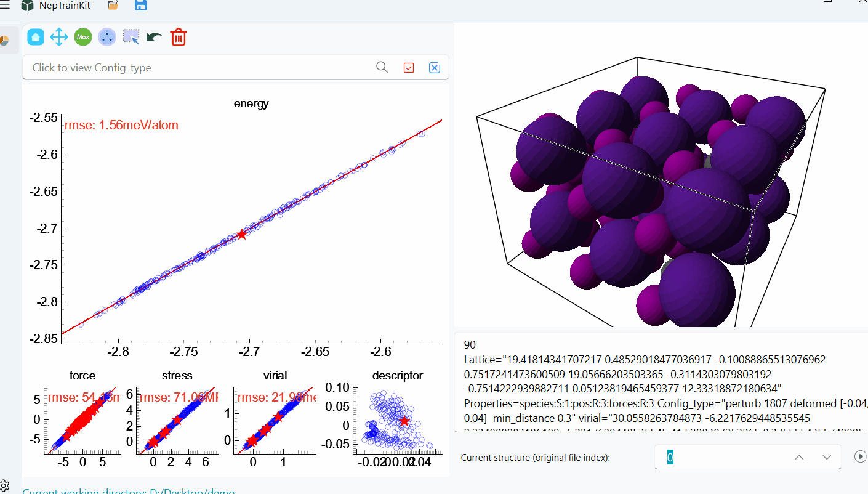Click atom count 90 in info box

coord(470,345)
